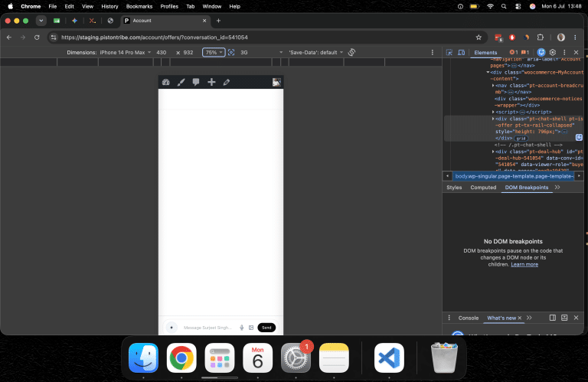
Task: Select the DOM Breakpoints tab
Action: pyautogui.click(x=527, y=188)
